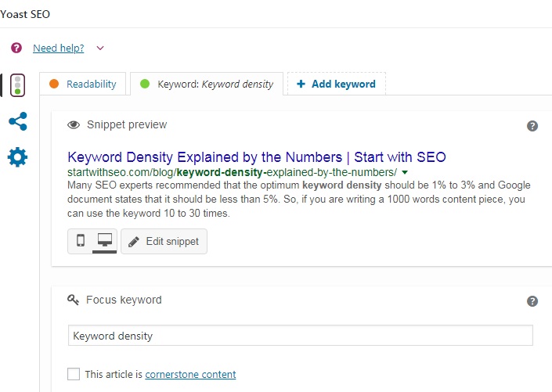Screen dimensions: 552x392
Task: Click the orange Readability score dot
Action: pyautogui.click(x=54, y=84)
